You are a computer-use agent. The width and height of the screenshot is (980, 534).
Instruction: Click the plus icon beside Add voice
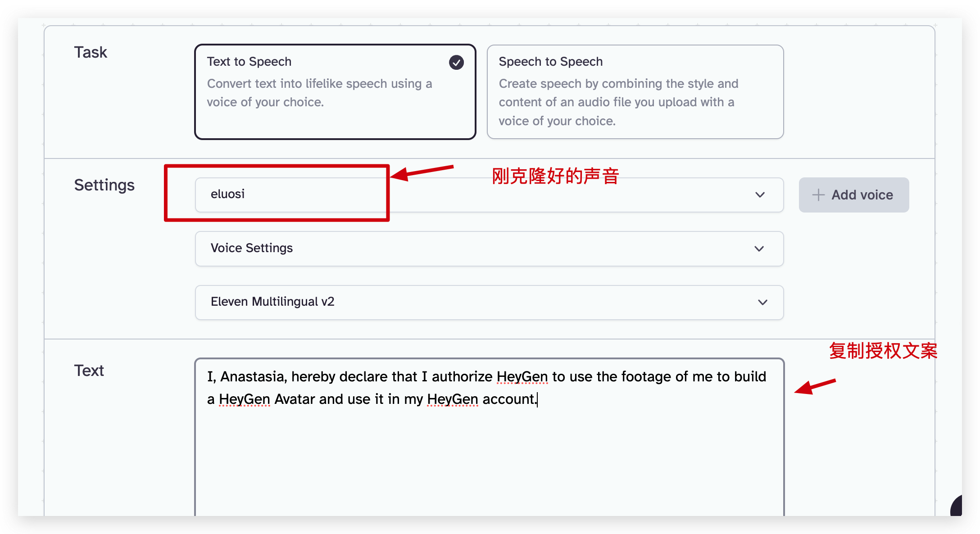pyautogui.click(x=818, y=195)
